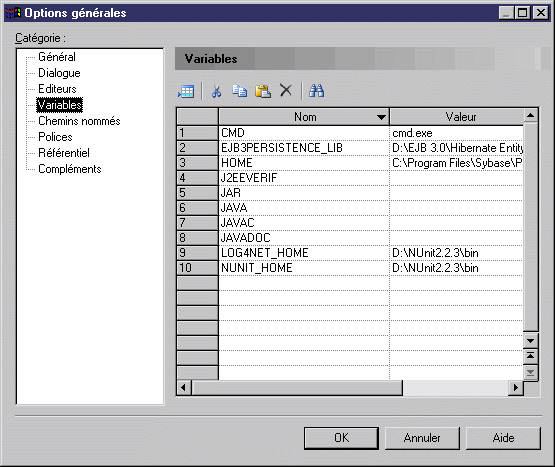Screen dimensions: 555x467
Task: Click the horizontal scrollbar thumb
Action: (297, 388)
